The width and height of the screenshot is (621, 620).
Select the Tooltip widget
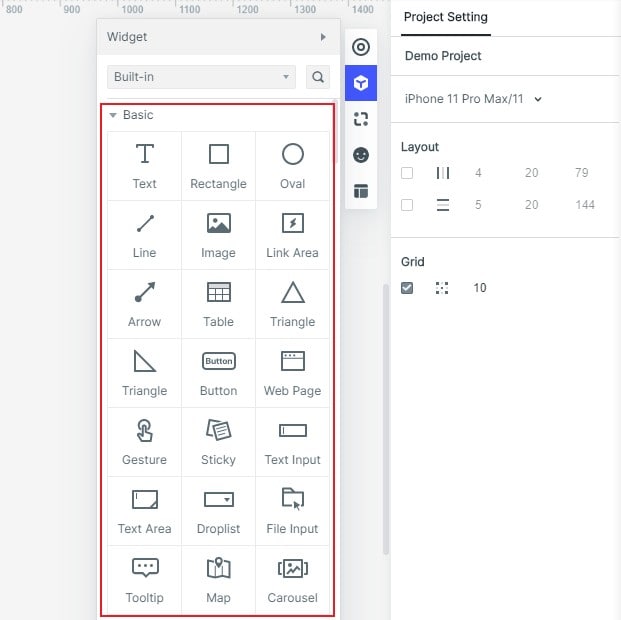click(x=145, y=580)
